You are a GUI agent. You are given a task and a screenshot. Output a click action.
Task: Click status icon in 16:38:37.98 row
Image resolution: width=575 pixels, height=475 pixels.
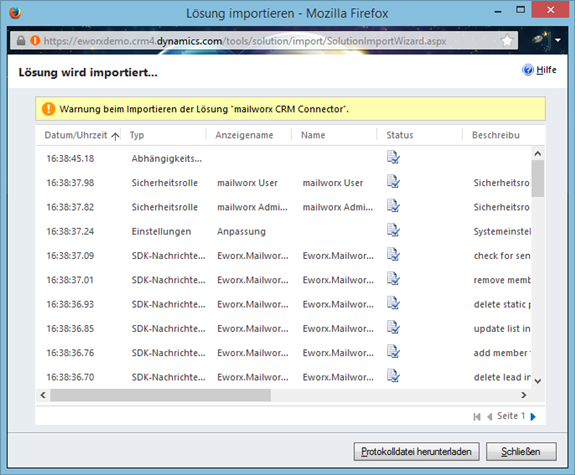tap(393, 182)
